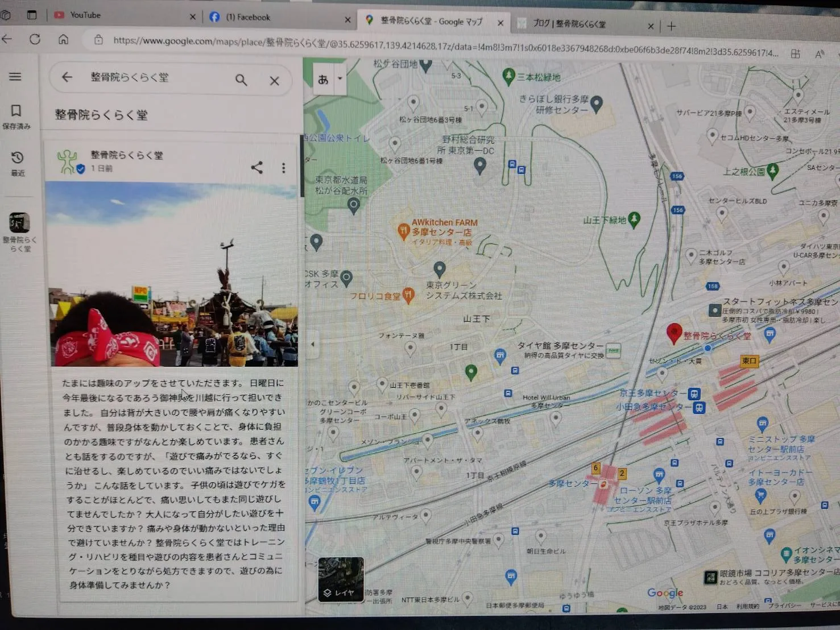
Task: Click the back arrow in search box
Action: point(67,77)
